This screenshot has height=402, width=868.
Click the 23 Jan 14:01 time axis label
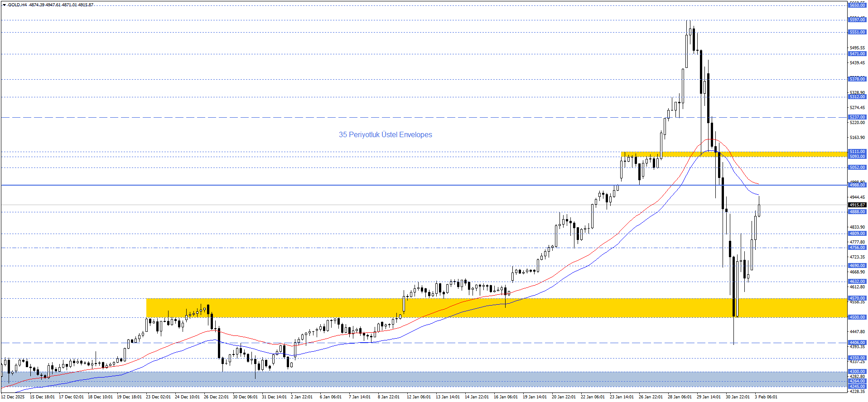[622, 397]
